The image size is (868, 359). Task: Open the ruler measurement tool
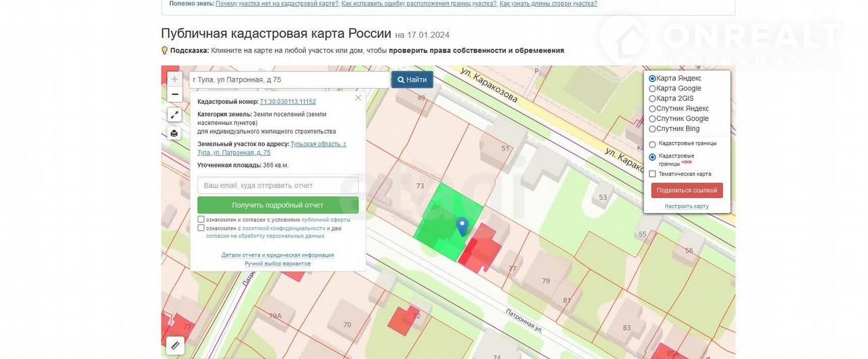pyautogui.click(x=175, y=345)
